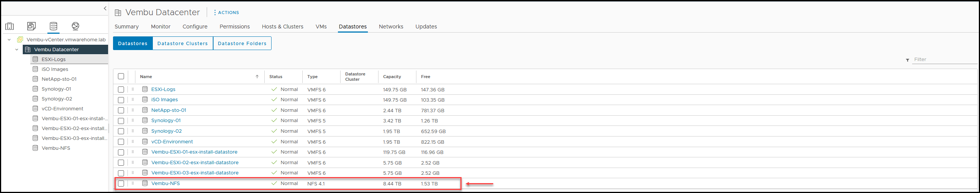Click the NFS 4.1 type cell
980x193 pixels.
(x=316, y=184)
